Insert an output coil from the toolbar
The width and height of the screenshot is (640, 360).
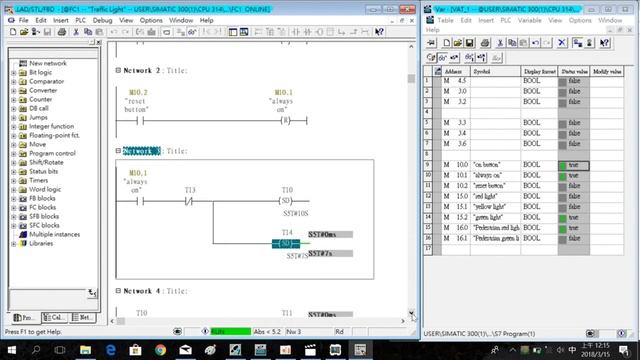coord(319,32)
